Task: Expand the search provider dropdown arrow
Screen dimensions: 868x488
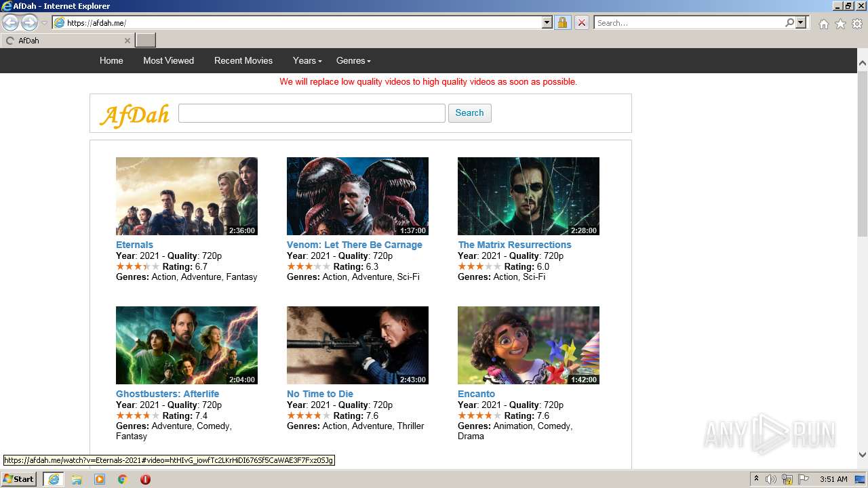Action: 801,22
